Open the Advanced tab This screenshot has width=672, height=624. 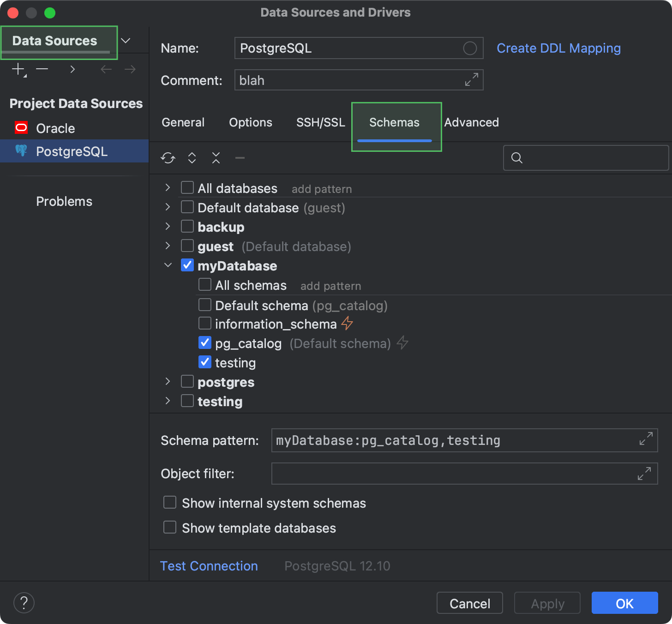click(471, 122)
